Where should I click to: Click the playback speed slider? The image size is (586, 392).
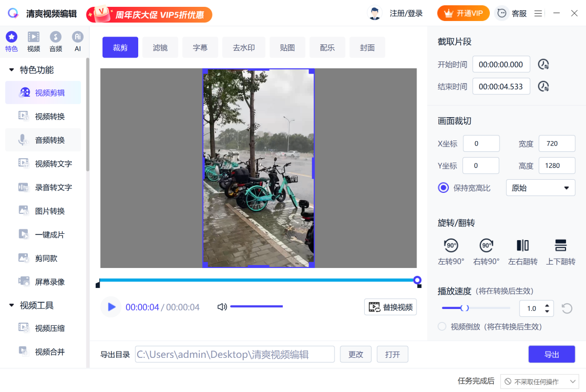(x=476, y=308)
